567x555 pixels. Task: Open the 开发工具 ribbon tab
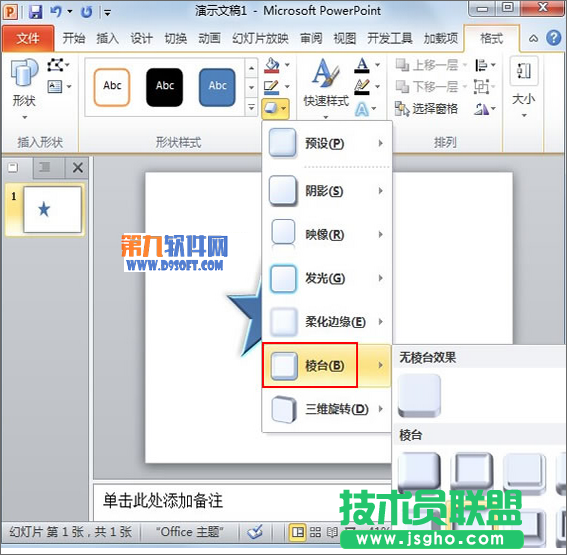(x=390, y=38)
